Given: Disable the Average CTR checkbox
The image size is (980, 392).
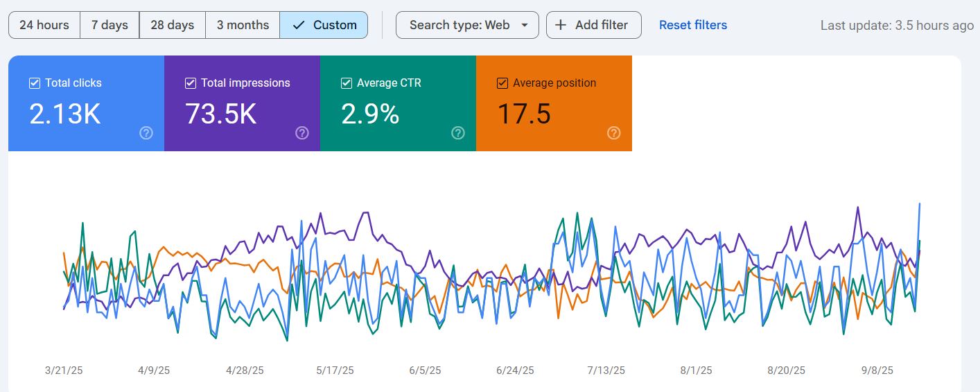Looking at the screenshot, I should point(347,83).
